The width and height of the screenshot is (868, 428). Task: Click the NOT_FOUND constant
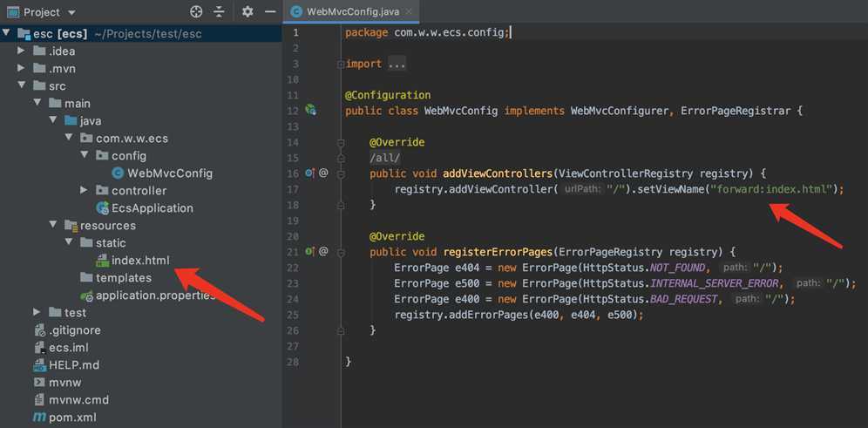coord(676,268)
